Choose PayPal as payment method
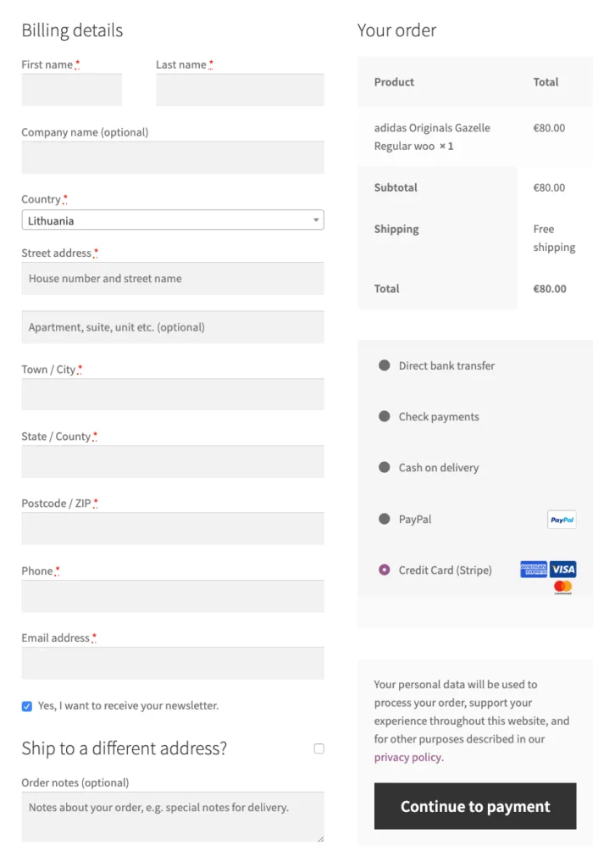Image resolution: width=615 pixels, height=868 pixels. (x=385, y=519)
